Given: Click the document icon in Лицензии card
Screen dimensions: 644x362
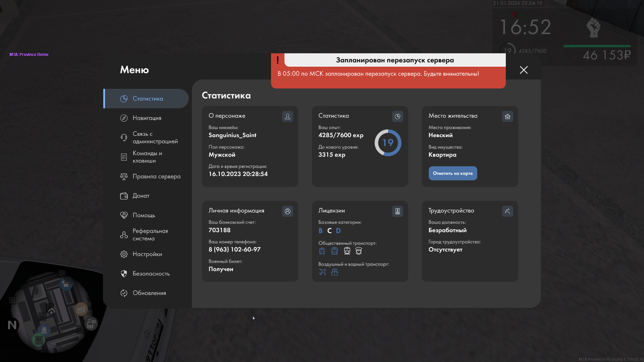Looking at the screenshot, I should (x=397, y=211).
